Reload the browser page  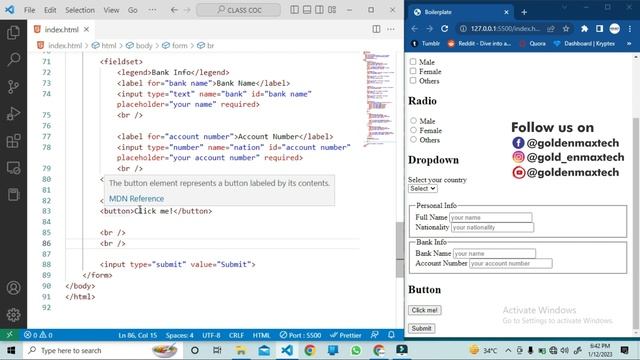[x=444, y=29]
